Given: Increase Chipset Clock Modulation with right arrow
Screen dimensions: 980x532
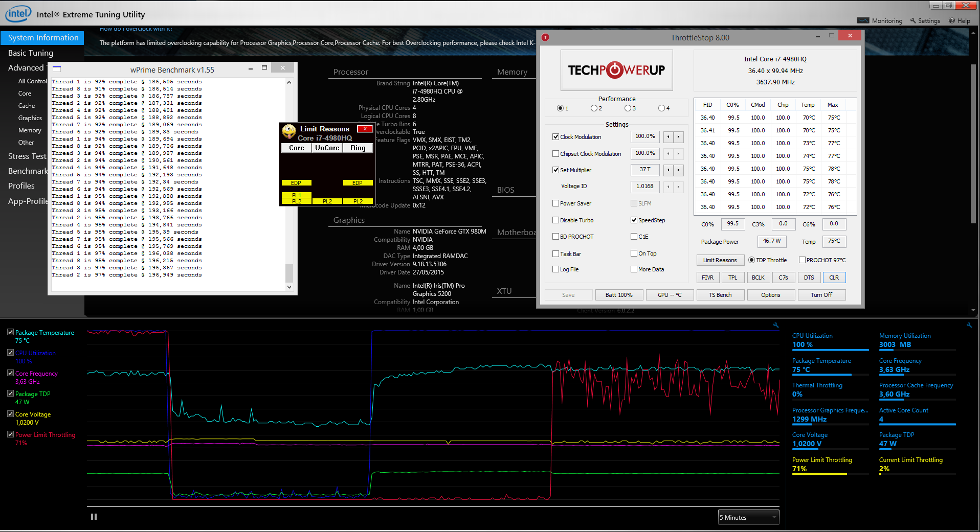Looking at the screenshot, I should click(x=678, y=153).
